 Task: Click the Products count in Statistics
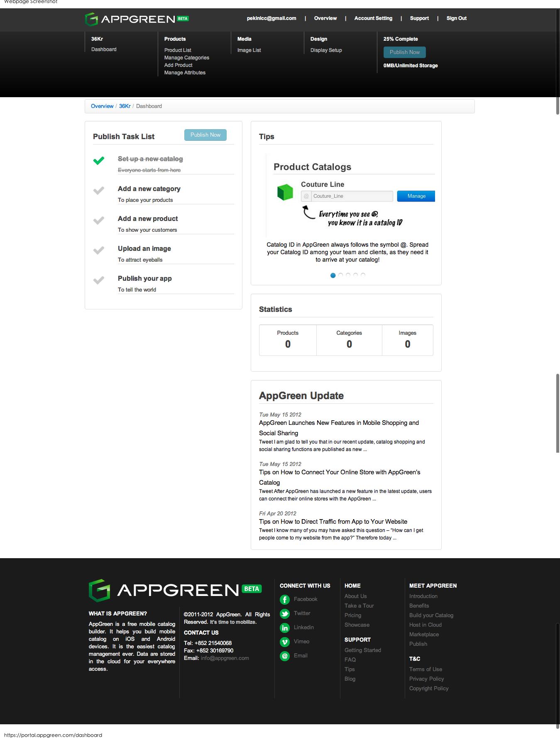(288, 344)
